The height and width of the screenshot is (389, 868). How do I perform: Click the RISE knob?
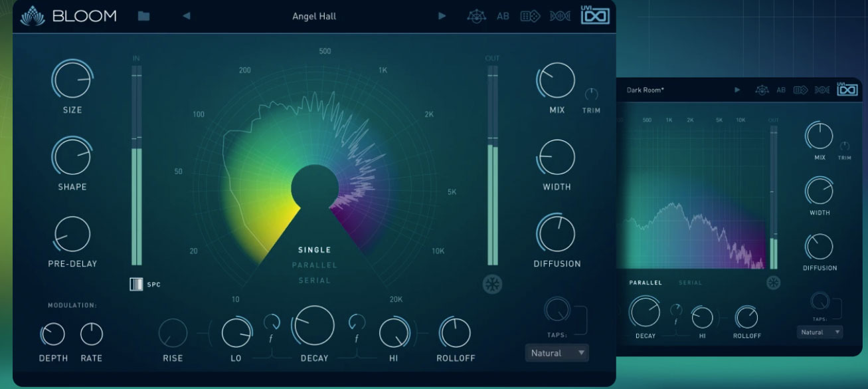coord(173,332)
